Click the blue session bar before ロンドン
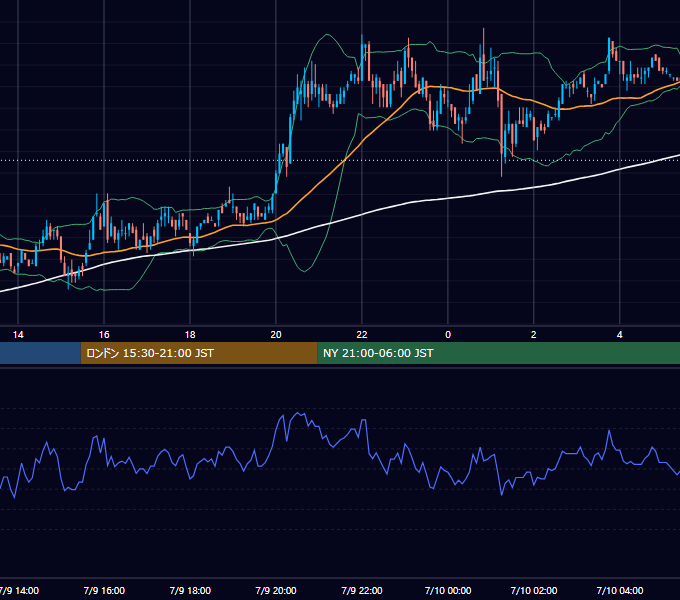The height and width of the screenshot is (600, 680). (x=40, y=353)
